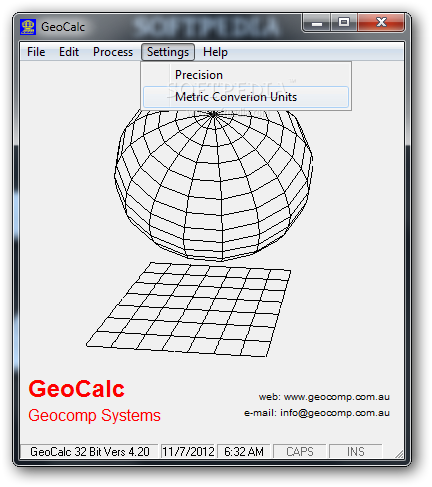
Task: Click the red GeoCalc heading text
Action: 76,389
